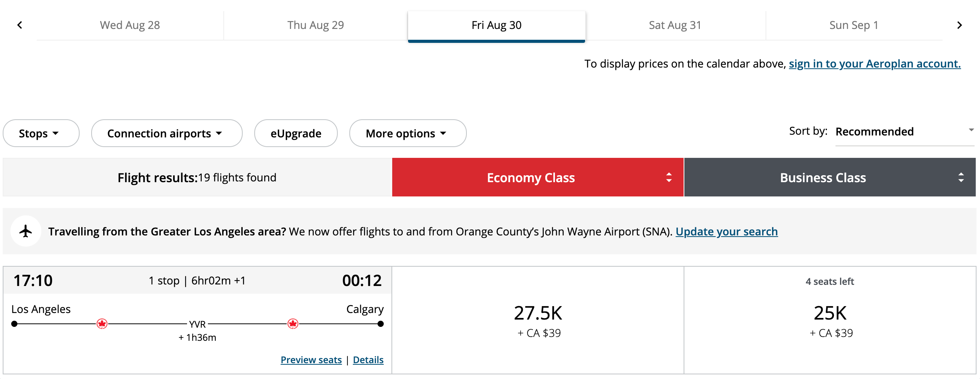Go to previous dates with left chevron
This screenshot has width=980, height=379.
tap(20, 25)
